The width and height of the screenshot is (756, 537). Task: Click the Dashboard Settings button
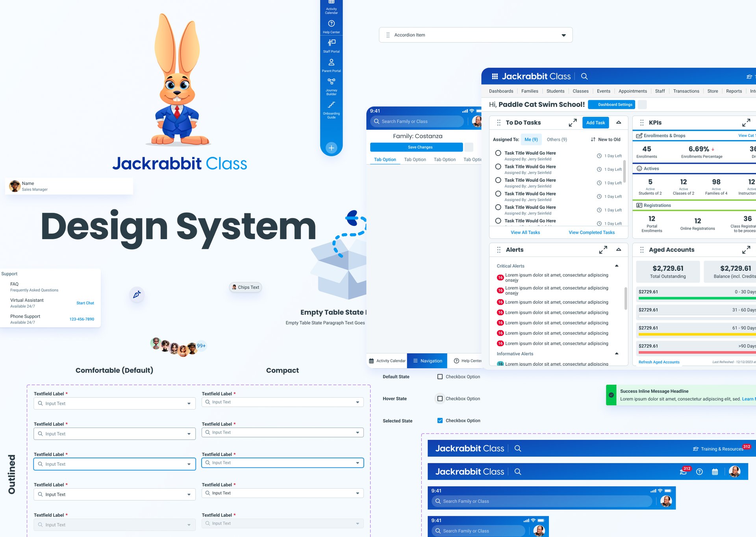pyautogui.click(x=611, y=105)
